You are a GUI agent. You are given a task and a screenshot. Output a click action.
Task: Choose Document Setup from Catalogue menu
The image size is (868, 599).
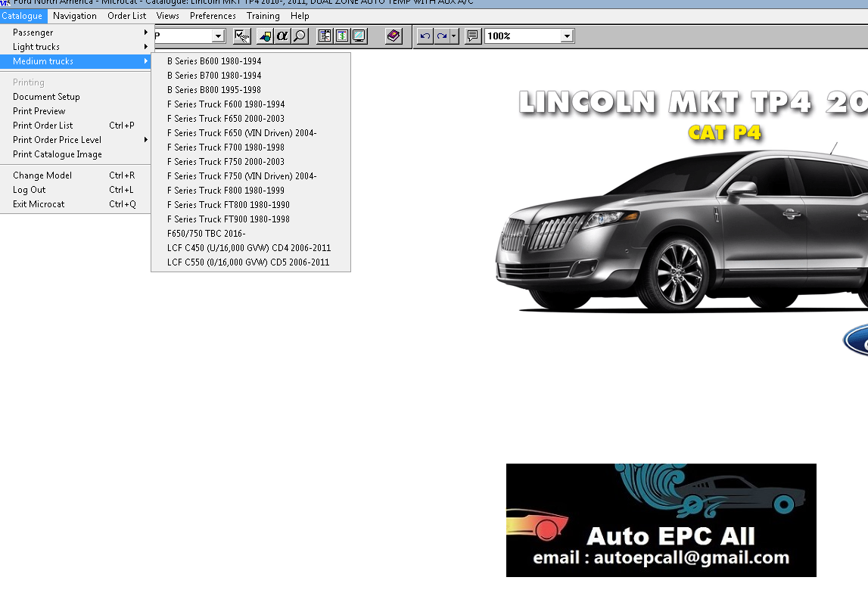(75, 97)
